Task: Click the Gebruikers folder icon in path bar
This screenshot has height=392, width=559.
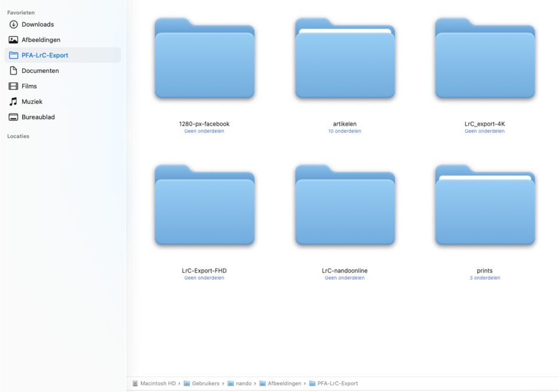Action: pyautogui.click(x=187, y=383)
